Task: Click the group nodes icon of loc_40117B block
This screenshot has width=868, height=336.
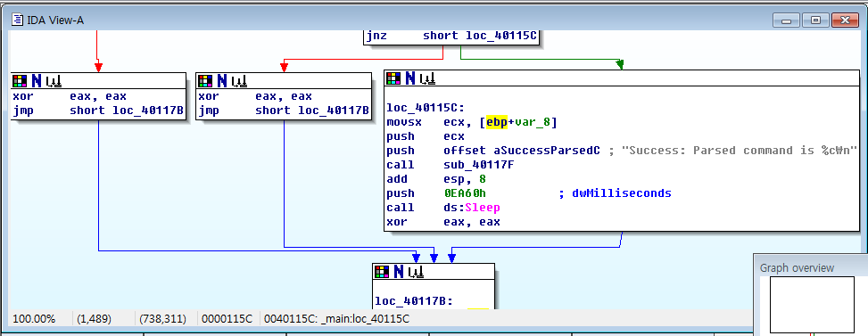Action: (416, 272)
